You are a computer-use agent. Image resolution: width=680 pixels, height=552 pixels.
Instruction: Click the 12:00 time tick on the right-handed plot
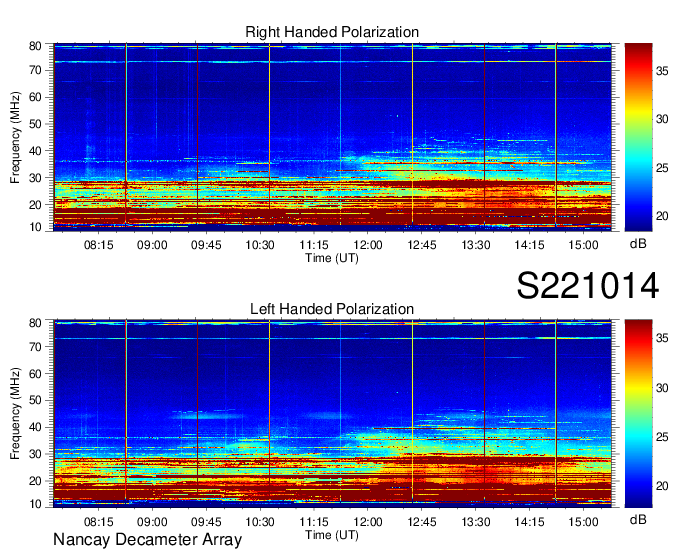tap(368, 245)
